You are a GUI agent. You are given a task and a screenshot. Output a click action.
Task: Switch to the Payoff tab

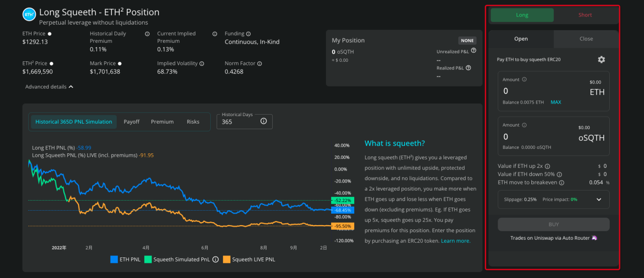click(x=131, y=122)
